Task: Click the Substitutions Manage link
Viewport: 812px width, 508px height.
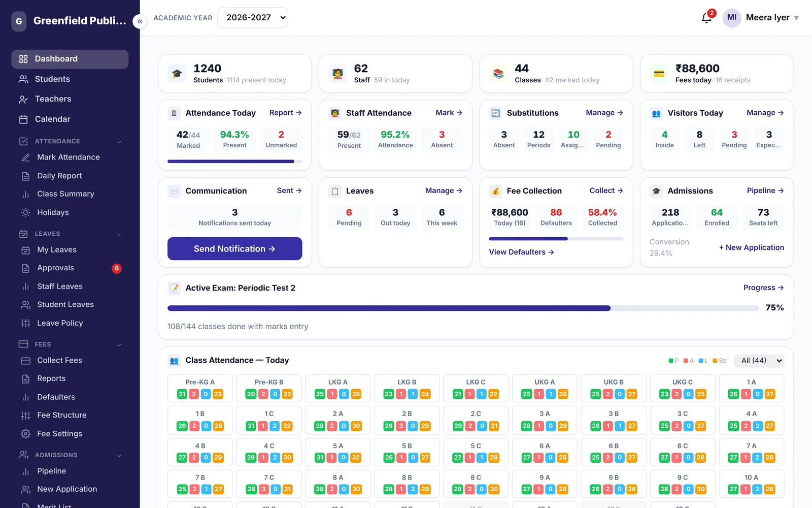Action: (604, 113)
